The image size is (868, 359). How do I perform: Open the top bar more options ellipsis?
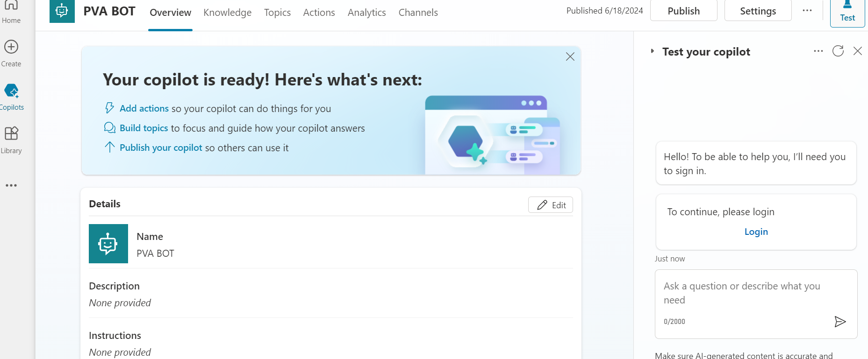coord(807,10)
